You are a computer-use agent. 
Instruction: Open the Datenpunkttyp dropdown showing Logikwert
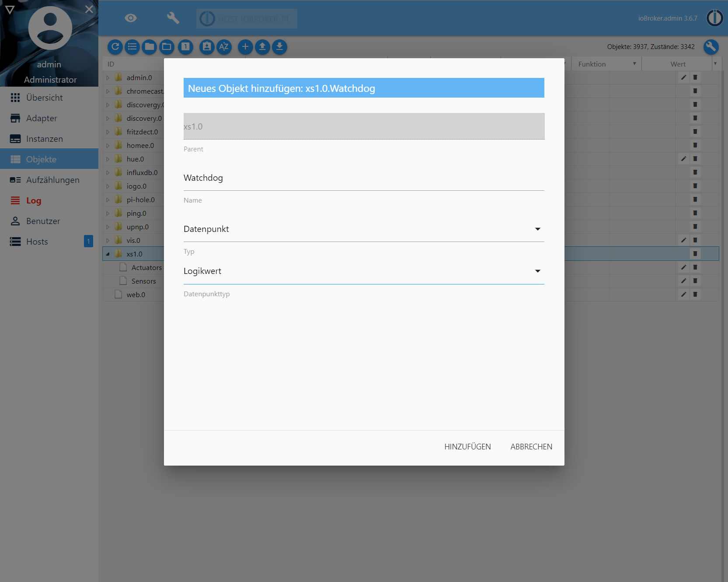[x=364, y=271]
